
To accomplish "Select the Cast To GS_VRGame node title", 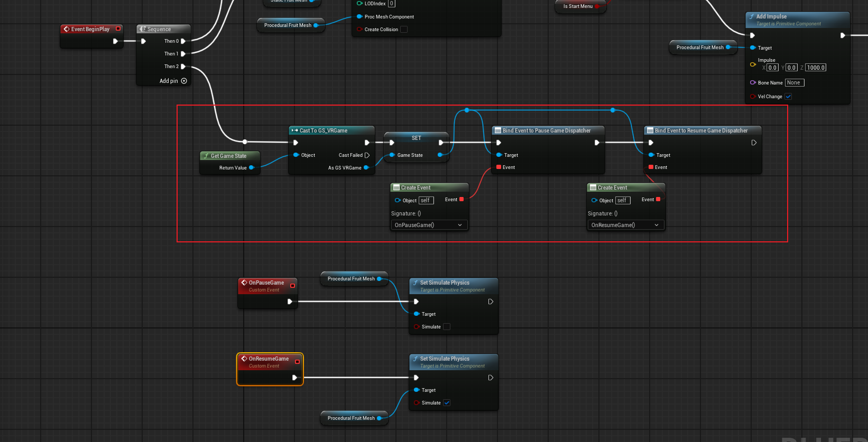I will coord(324,130).
